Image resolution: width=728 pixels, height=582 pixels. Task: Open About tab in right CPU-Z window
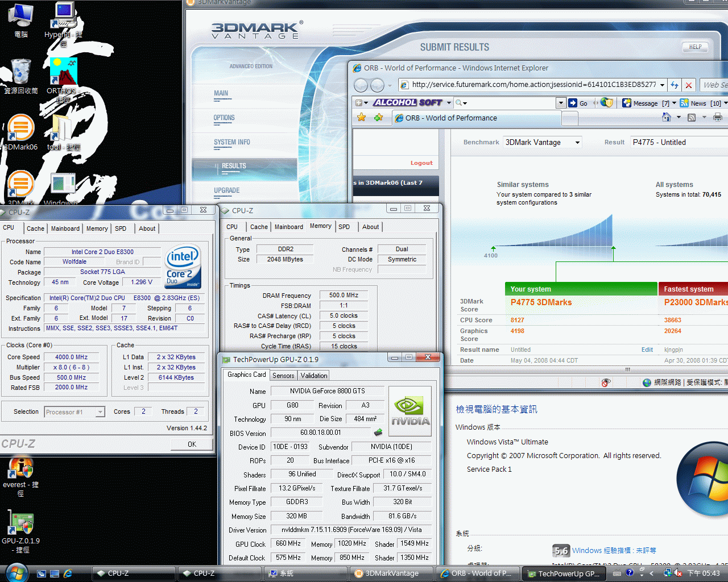[x=370, y=227]
